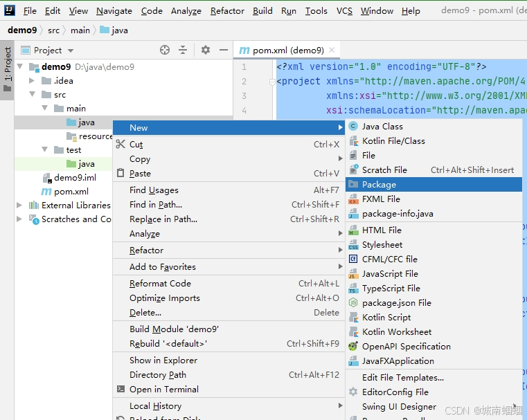Hide the Project panel with the minus icon
Screen dimensions: 527x420
click(224, 50)
